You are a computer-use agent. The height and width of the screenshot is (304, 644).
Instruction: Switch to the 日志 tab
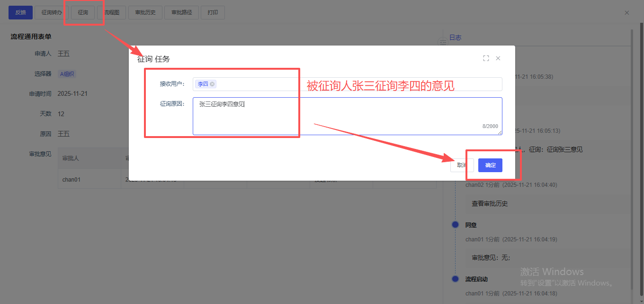(455, 37)
